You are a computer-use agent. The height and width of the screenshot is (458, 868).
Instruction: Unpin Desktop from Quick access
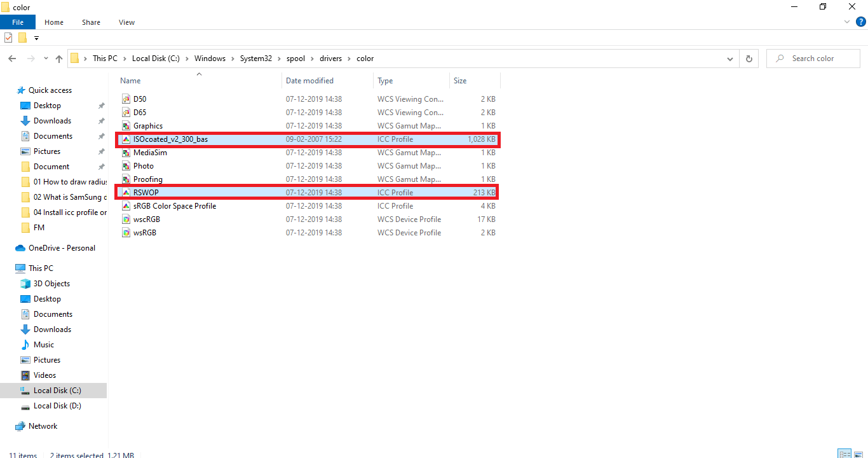tap(101, 106)
